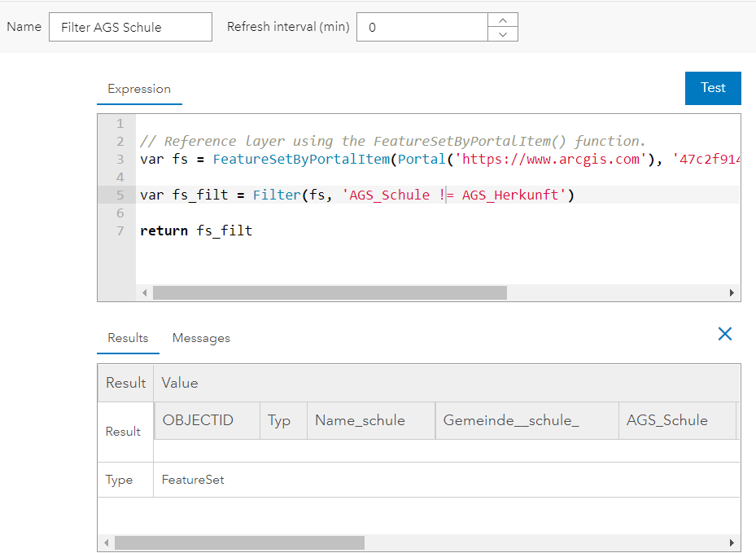Click the AGS_Schule column header
The image size is (756, 553).
[x=666, y=421]
